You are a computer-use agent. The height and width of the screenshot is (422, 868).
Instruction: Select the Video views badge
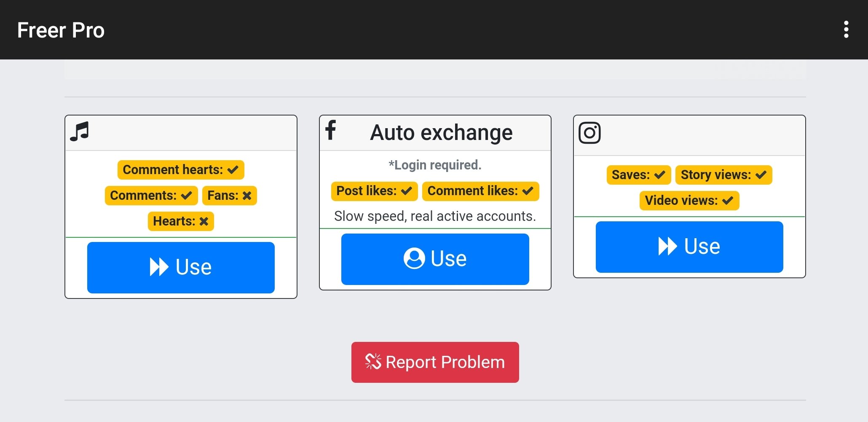click(689, 201)
